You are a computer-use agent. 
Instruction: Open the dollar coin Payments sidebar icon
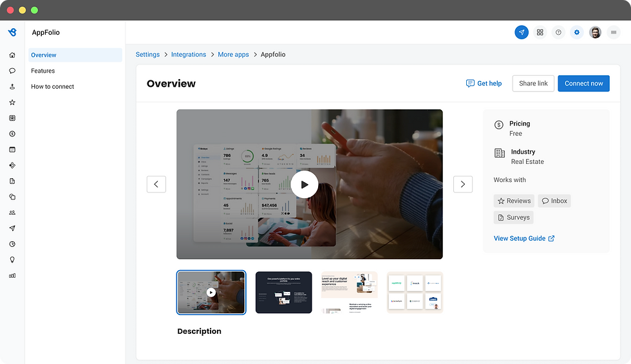12,134
